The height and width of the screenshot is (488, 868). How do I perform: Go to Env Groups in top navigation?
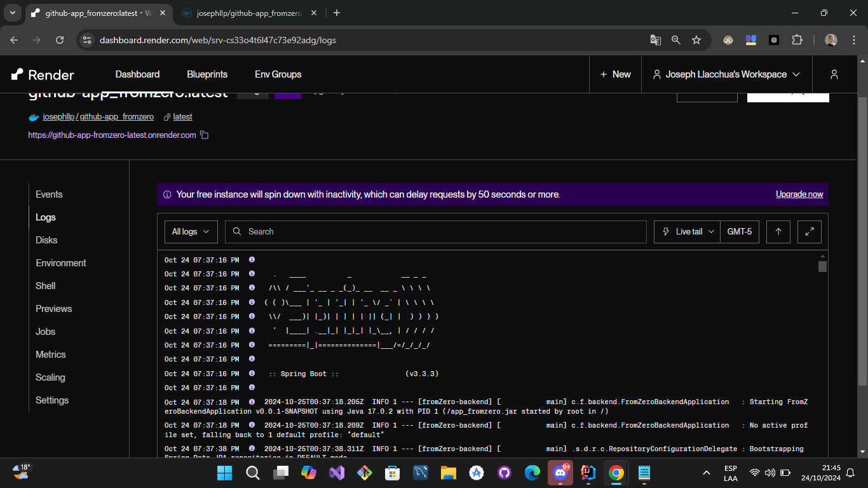tap(278, 74)
